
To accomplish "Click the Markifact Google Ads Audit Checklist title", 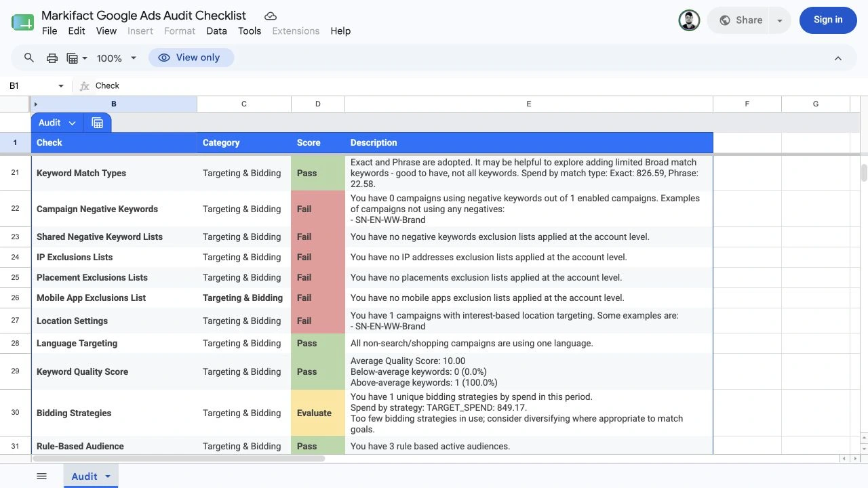I will click(144, 16).
